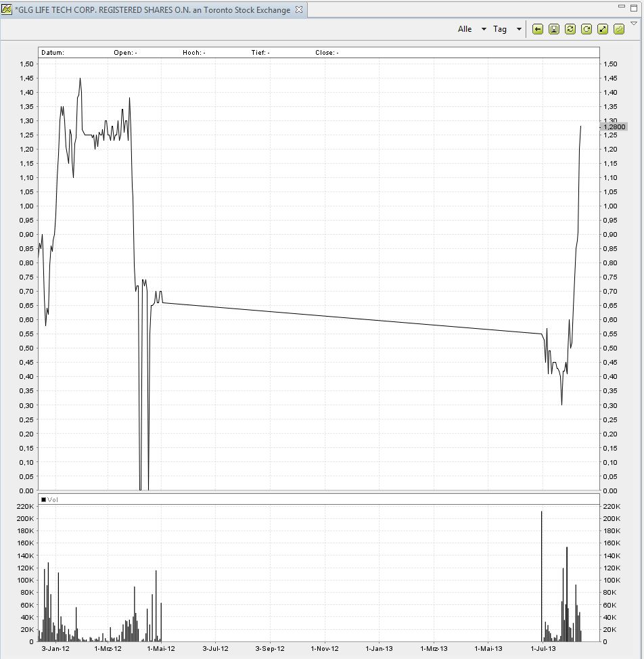Click the tallest volume bar near July 2013
The height and width of the screenshot is (659, 644).
541,576
